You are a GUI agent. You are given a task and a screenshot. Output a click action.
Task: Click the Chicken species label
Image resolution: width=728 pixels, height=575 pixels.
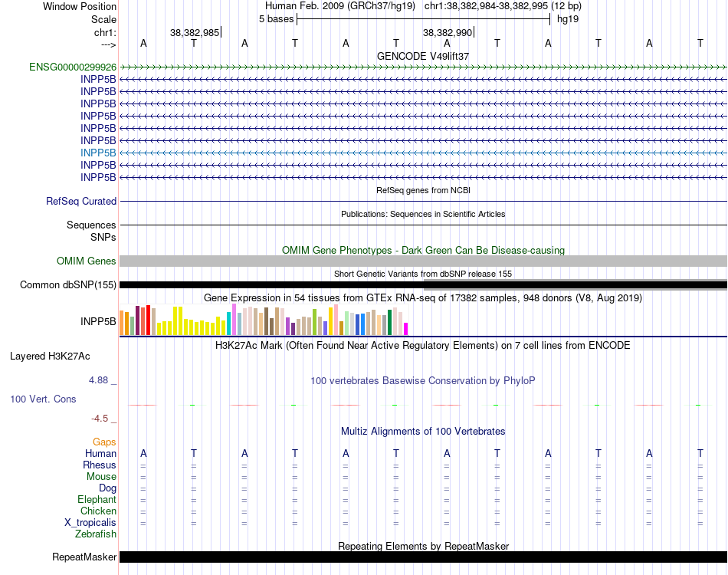pos(98,511)
